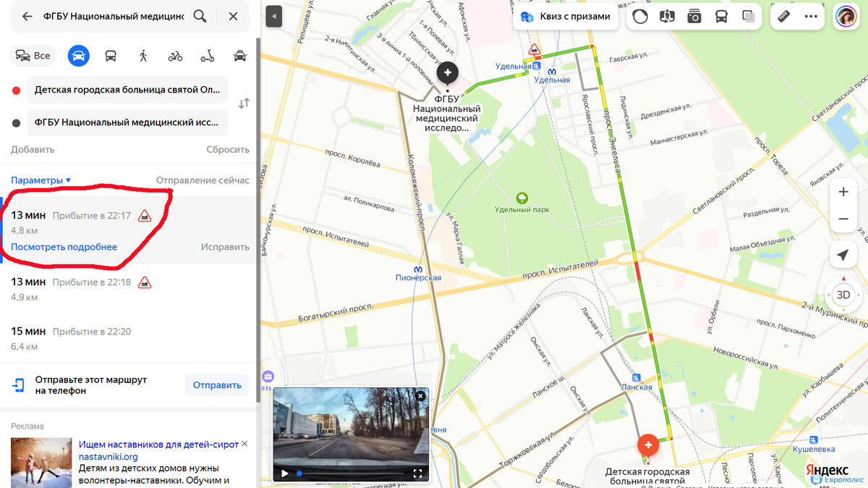
Task: Switch to public transport bus mode
Action: click(x=111, y=56)
